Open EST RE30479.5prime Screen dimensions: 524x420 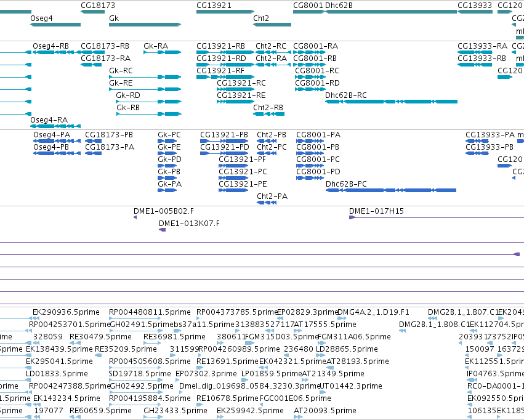tap(100, 336)
